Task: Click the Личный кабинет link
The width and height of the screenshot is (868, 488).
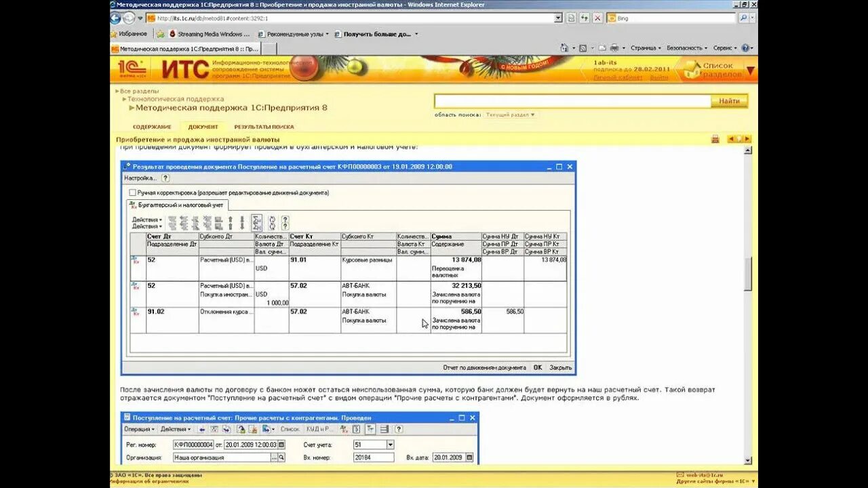Action: point(618,77)
